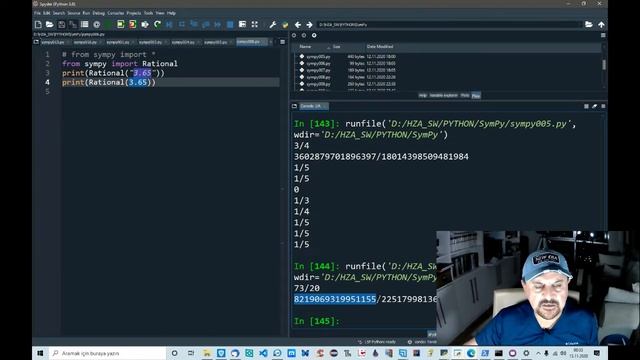Click the working directory path field
Viewport: 640px width, 360px height.
(x=449, y=24)
